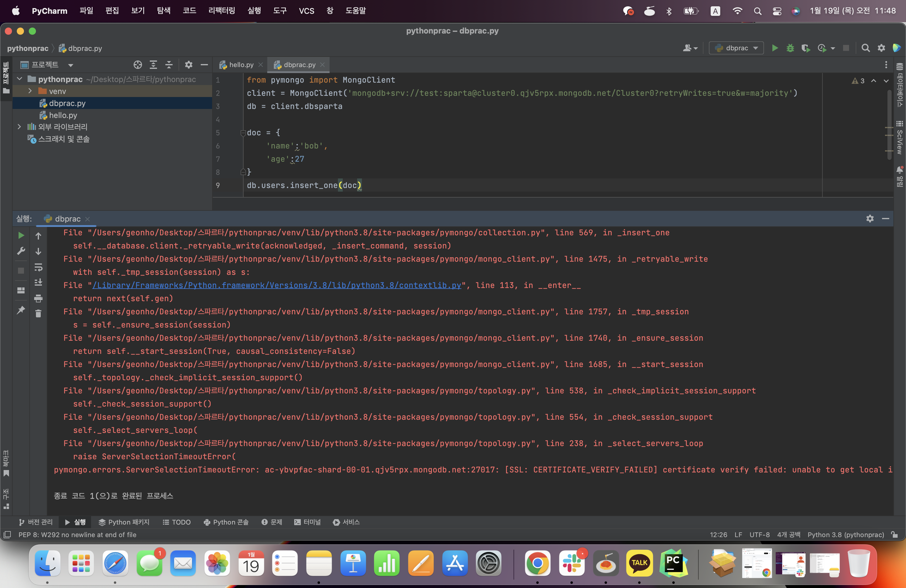This screenshot has width=906, height=588.
Task: Open the 버전 관리 tool window button
Action: (36, 522)
